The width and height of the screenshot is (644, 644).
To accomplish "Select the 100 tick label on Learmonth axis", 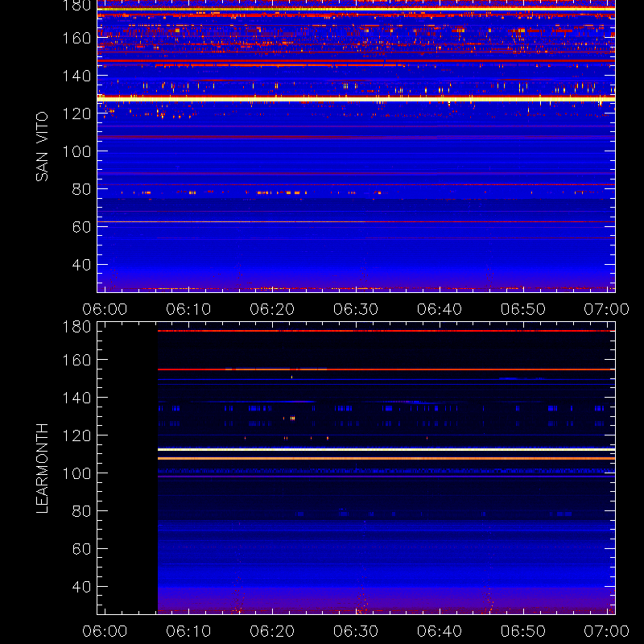I will click(76, 473).
